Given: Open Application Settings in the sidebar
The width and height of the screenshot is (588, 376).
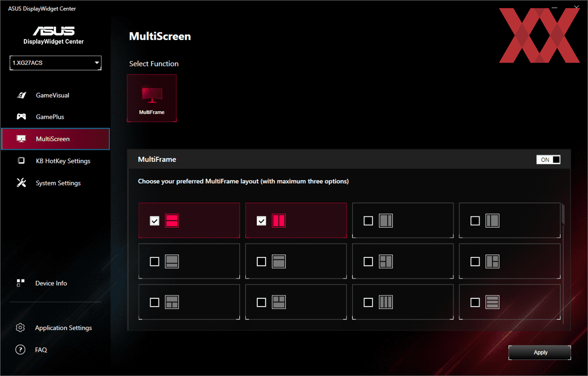Looking at the screenshot, I should [x=55, y=328].
